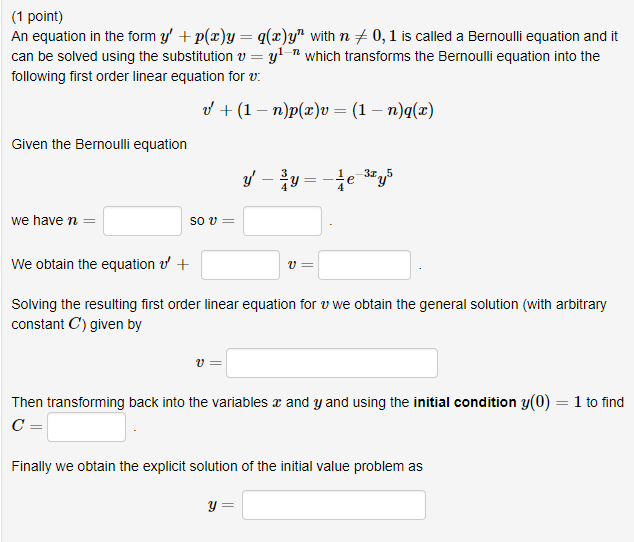Viewport: 634px width, 542px height.
Task: Click the coefficient field after v′ +
Action: [x=240, y=265]
